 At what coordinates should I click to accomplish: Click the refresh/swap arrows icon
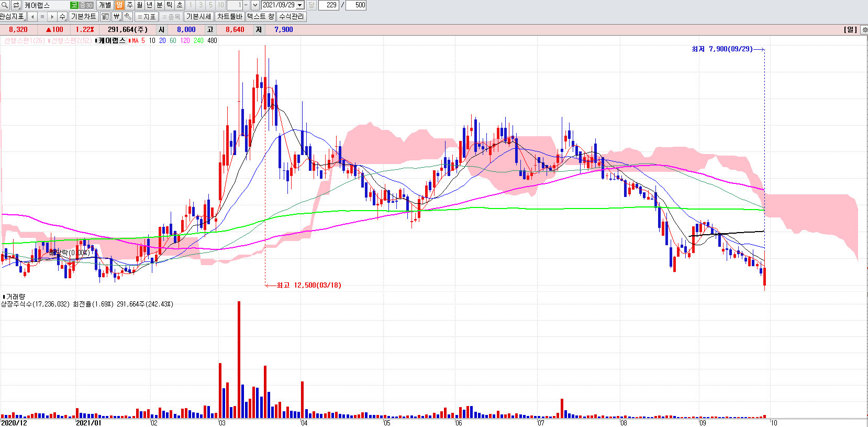click(x=16, y=5)
